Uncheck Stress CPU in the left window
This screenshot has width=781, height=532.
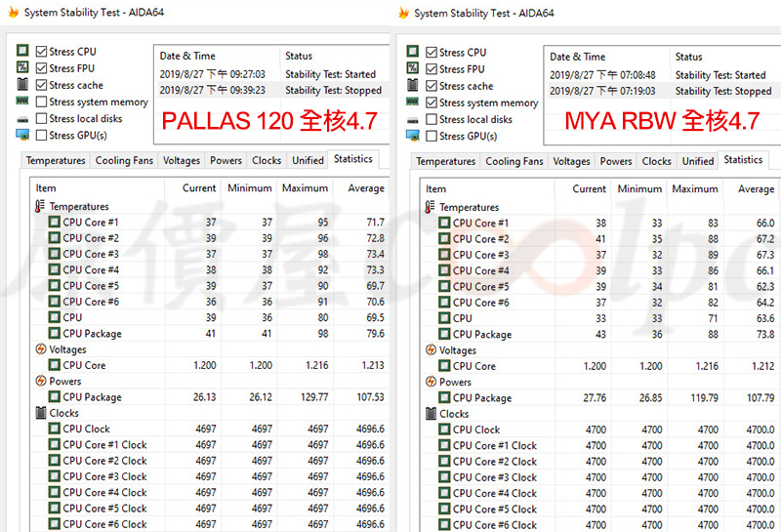click(x=41, y=52)
